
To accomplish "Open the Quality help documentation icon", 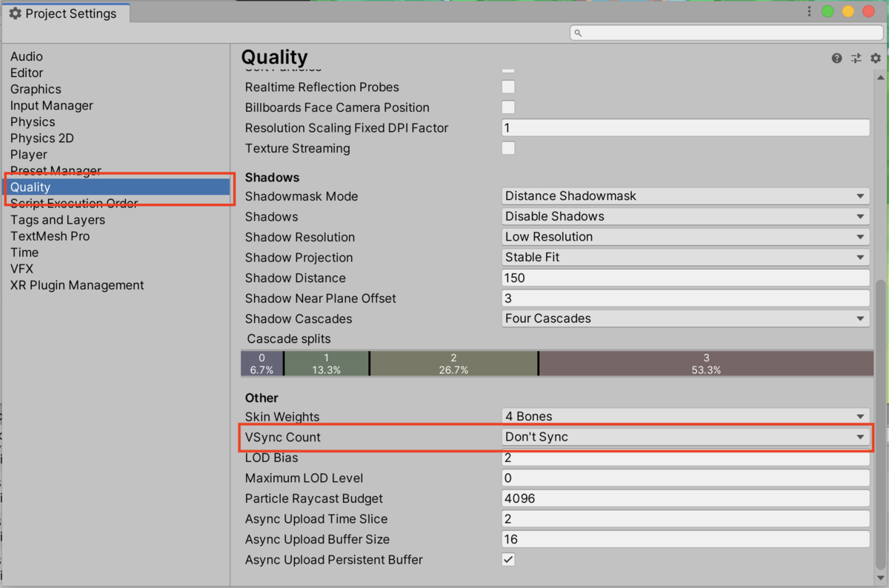I will tap(836, 58).
